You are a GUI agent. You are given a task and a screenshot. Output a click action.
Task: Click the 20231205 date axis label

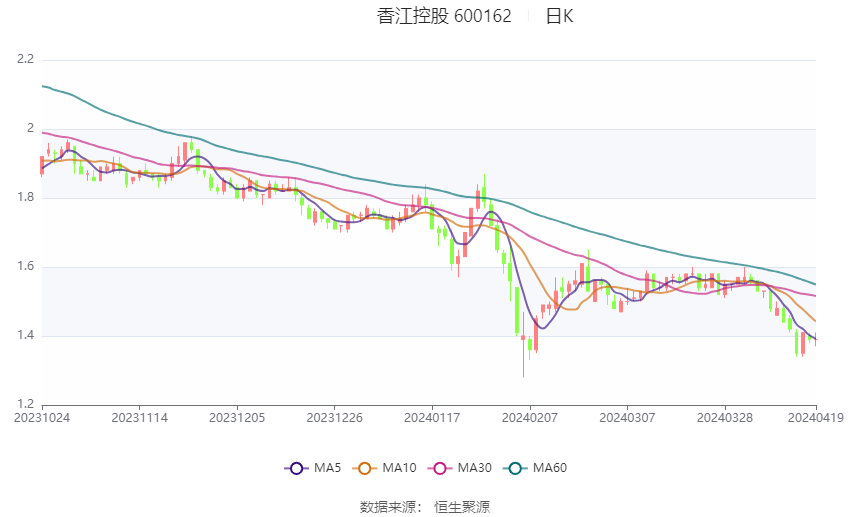[237, 417]
